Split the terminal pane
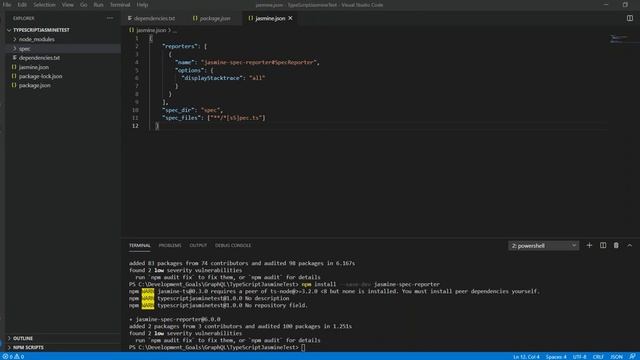640x360 pixels. (602, 245)
